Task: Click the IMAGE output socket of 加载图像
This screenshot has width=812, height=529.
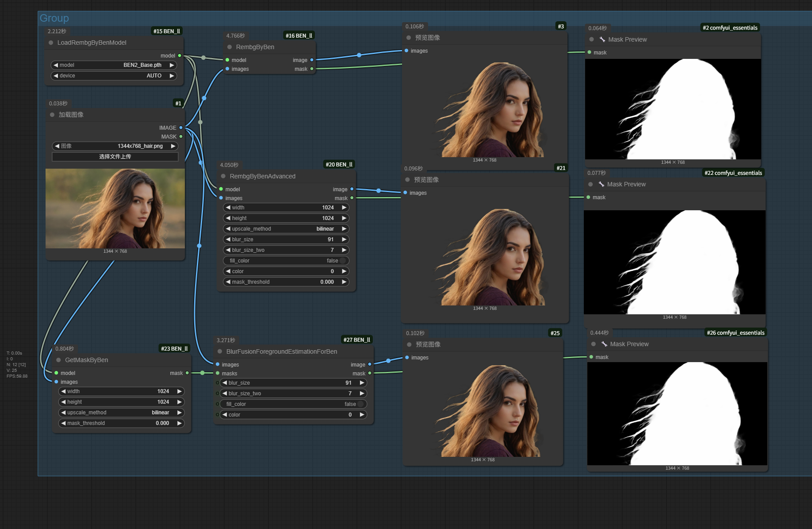Action: (x=181, y=128)
